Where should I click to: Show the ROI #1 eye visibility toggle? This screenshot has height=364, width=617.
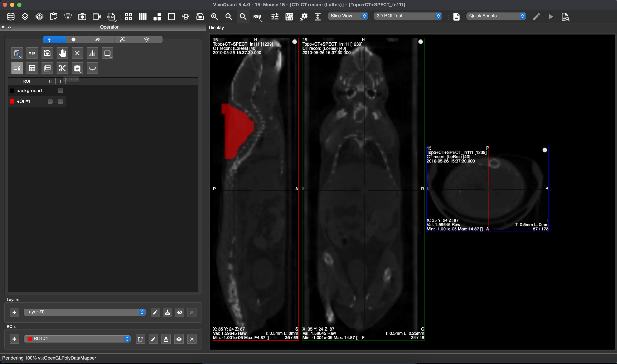coord(179,339)
